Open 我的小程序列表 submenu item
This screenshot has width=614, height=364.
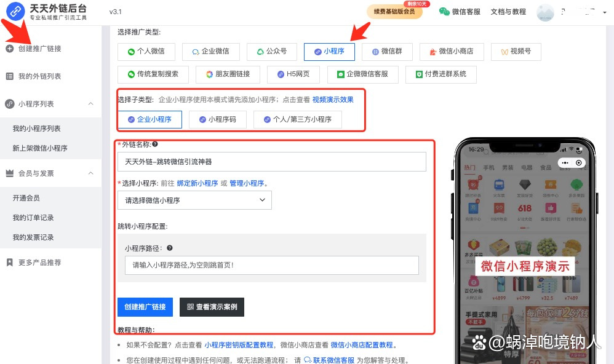point(36,129)
